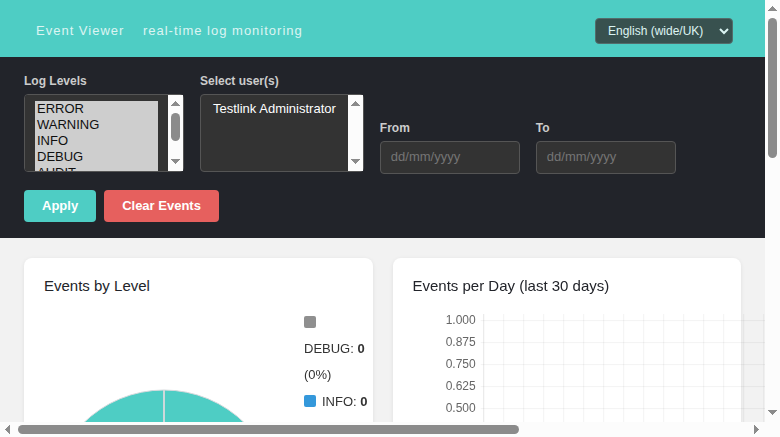This screenshot has height=437, width=780.
Task: Click the vertical page scrollbar thumb
Action: click(x=772, y=88)
